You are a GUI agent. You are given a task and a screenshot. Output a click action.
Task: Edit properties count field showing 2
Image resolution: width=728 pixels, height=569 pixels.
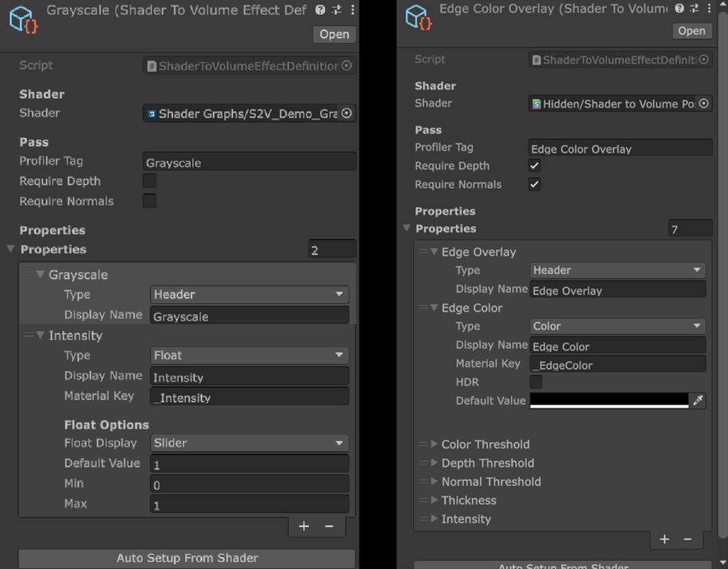[332, 249]
